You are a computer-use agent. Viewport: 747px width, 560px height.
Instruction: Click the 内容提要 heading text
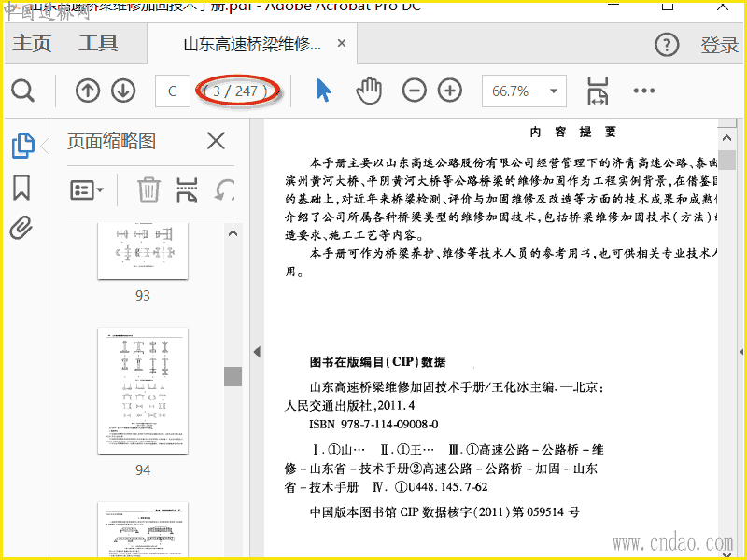(573, 132)
